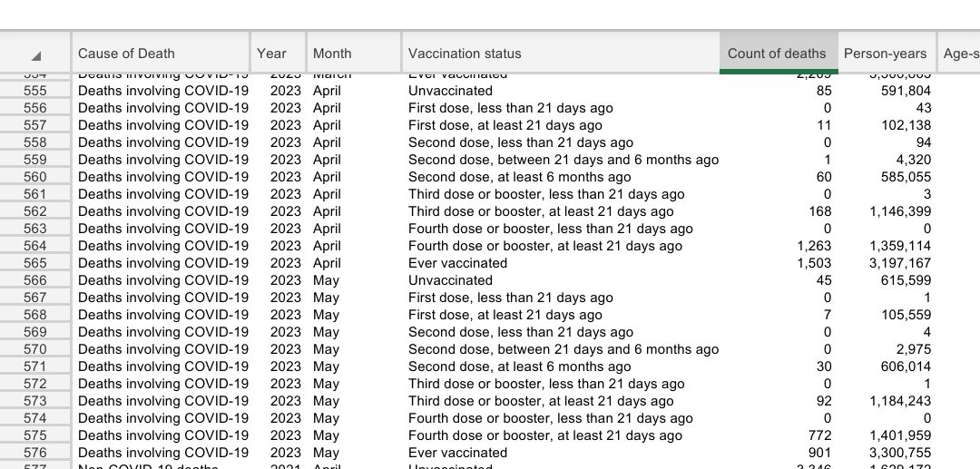Click the select-all triangle corner icon
980x469 pixels.
(36, 55)
